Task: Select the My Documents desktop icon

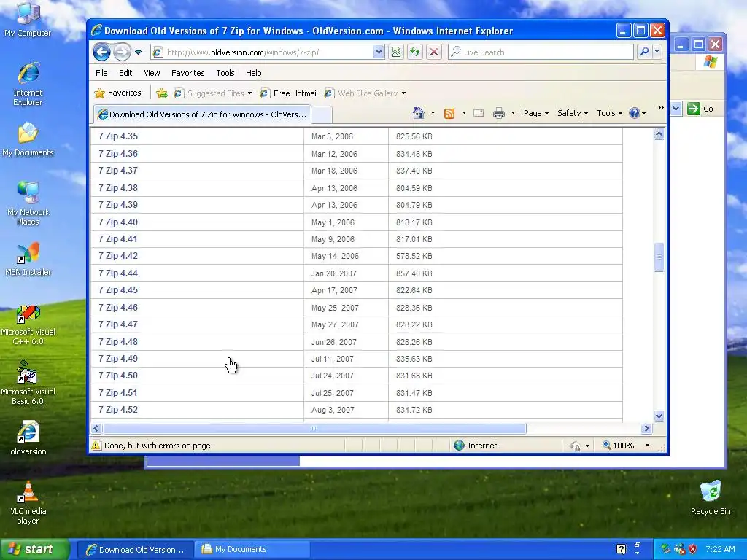Action: coord(28,139)
